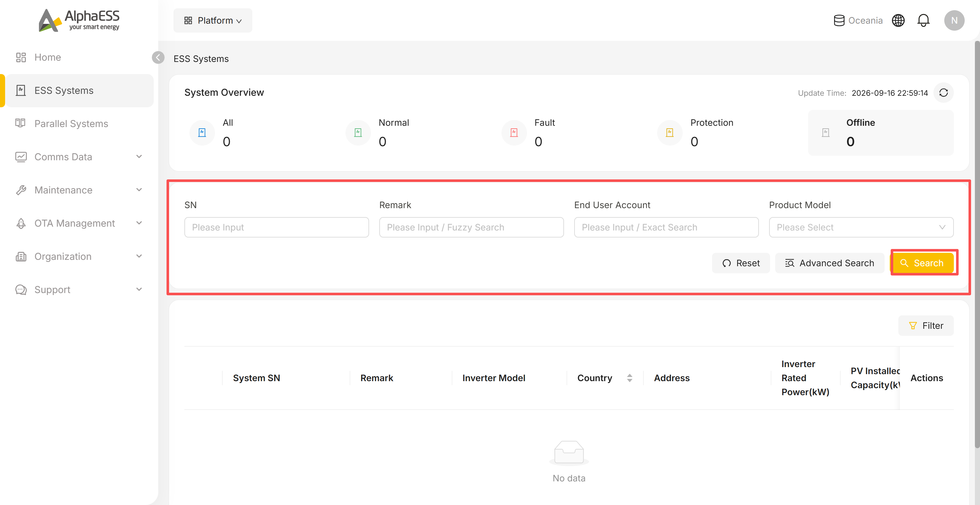Select the Offline status card
The image size is (980, 505).
tap(880, 132)
